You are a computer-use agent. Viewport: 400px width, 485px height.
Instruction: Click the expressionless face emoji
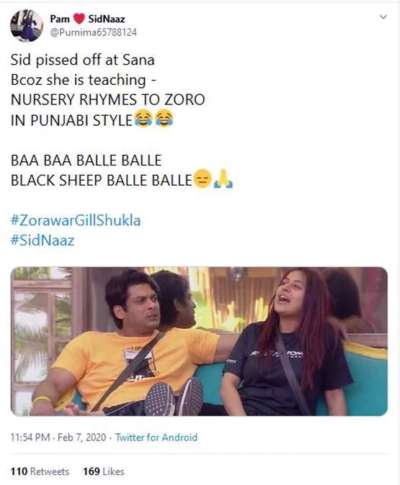tap(202, 180)
